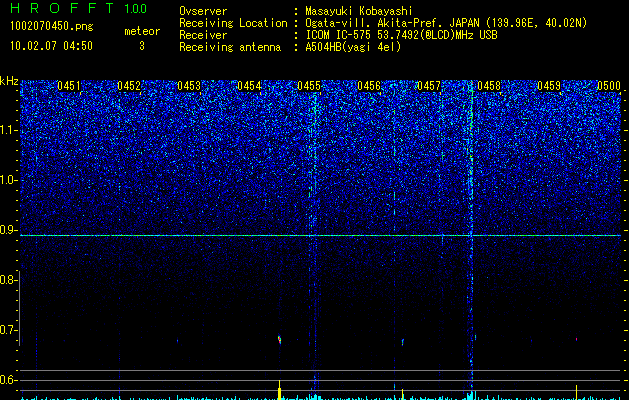Click the 0453 time marker
The image size is (629, 400).
coord(189,86)
